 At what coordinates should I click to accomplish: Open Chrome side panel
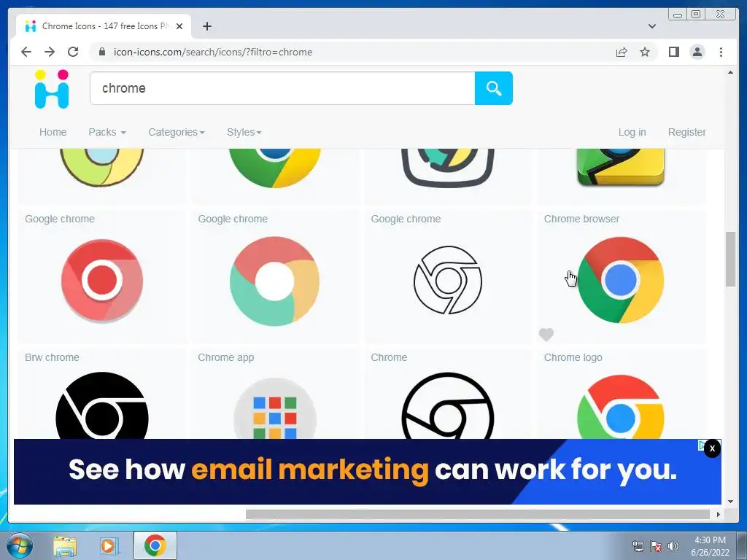pyautogui.click(x=673, y=52)
